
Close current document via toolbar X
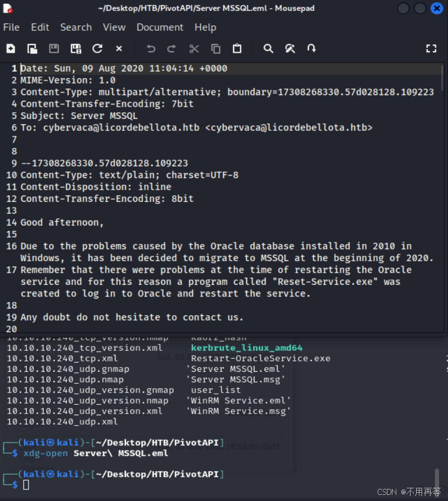tap(119, 48)
